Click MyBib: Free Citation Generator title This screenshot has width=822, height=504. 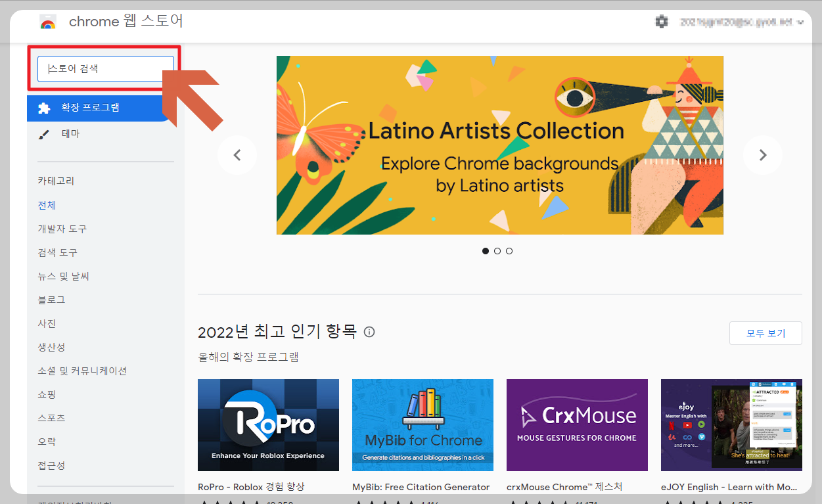[x=421, y=487]
